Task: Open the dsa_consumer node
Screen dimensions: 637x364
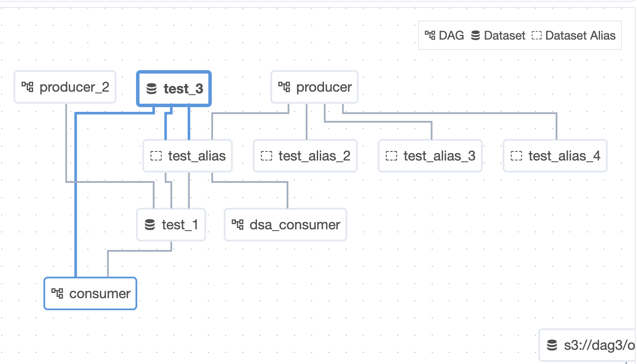Action: click(295, 225)
